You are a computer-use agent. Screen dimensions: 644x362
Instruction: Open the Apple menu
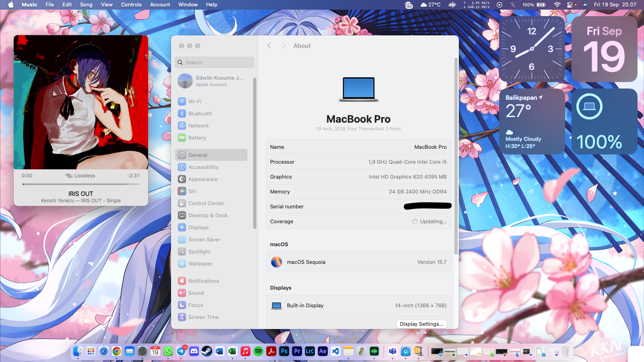[11, 5]
